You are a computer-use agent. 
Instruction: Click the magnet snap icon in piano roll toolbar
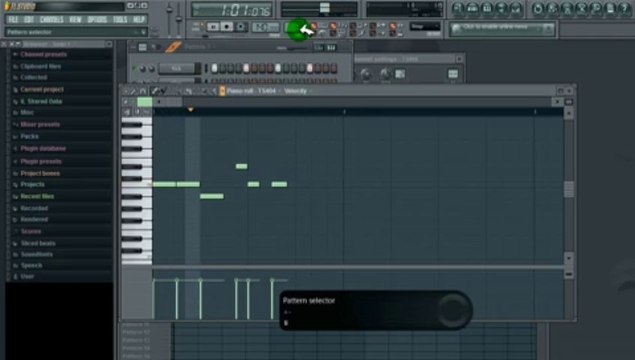(x=143, y=91)
